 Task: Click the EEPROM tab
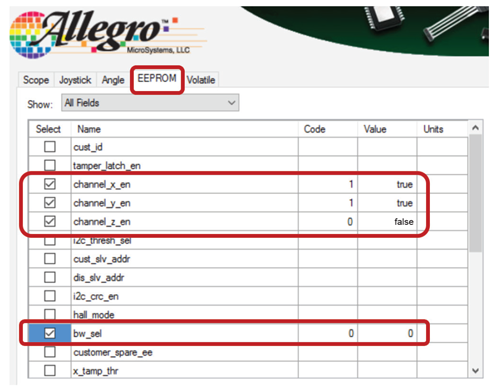(157, 79)
